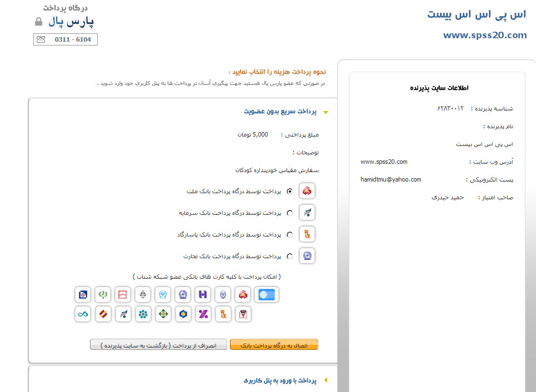Collapse the quick payment without membership section

coord(326,112)
